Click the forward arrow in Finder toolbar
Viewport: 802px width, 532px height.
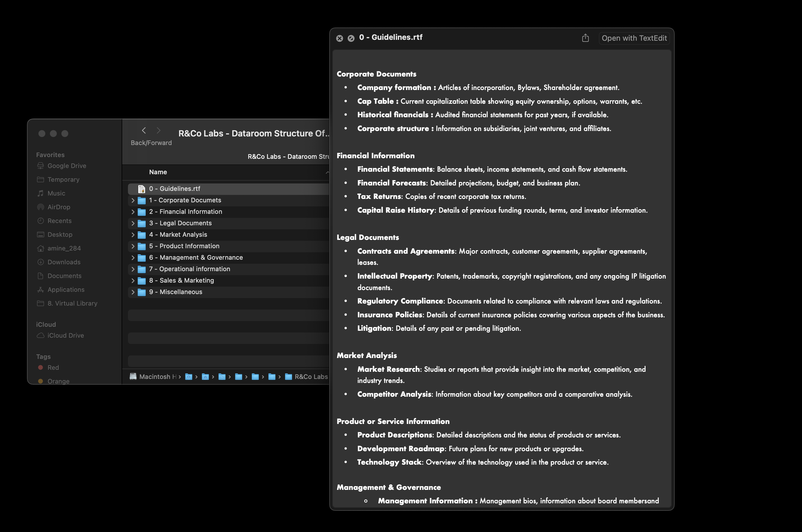(x=159, y=130)
